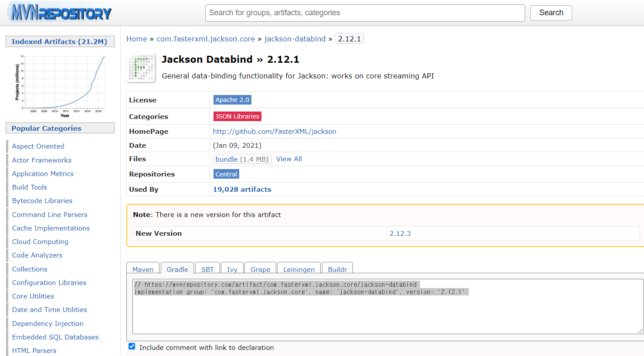Go to Home in the breadcrumb

coord(137,39)
